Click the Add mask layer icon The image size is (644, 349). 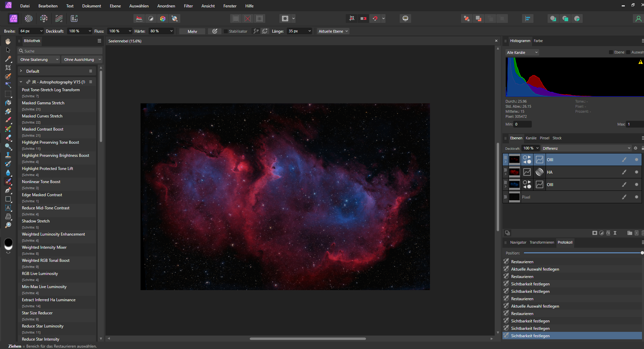pos(595,233)
